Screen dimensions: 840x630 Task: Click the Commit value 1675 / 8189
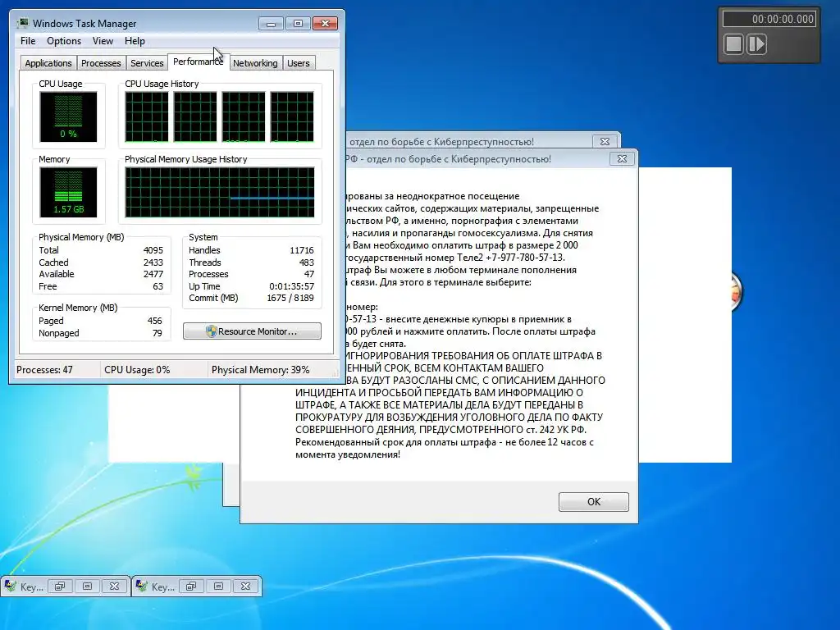(x=290, y=298)
